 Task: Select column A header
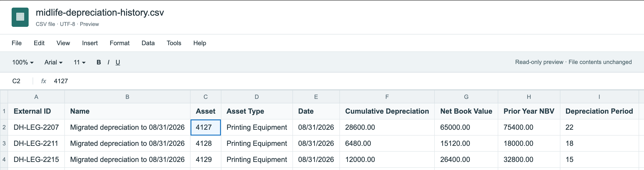click(x=36, y=97)
